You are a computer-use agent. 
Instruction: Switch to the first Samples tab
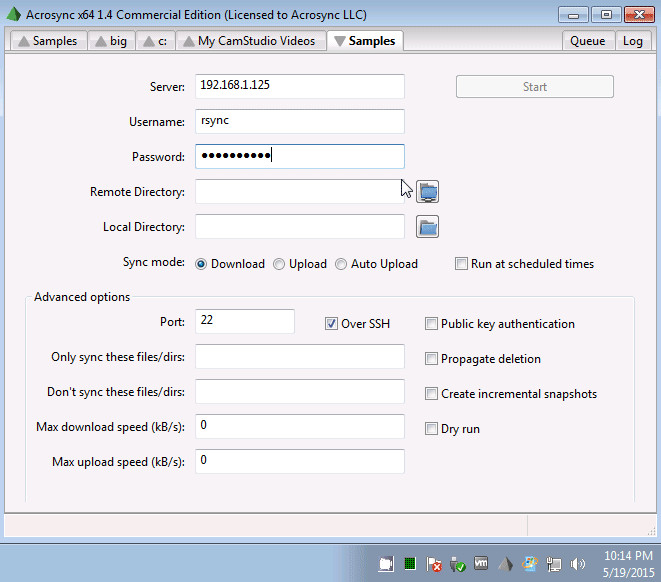pyautogui.click(x=48, y=41)
